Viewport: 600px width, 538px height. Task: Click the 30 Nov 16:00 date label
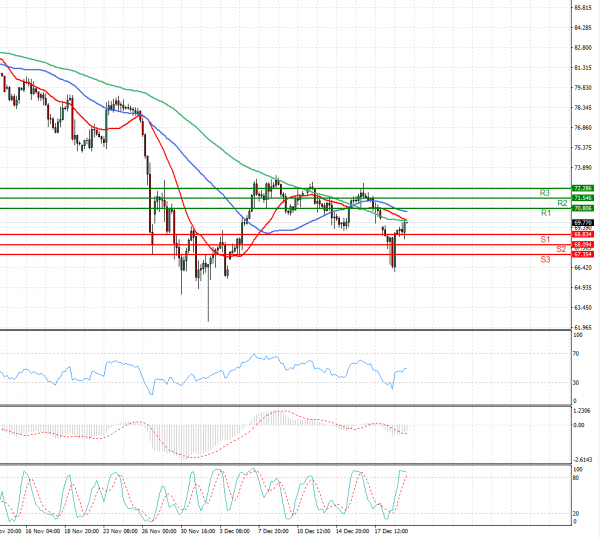click(x=197, y=531)
